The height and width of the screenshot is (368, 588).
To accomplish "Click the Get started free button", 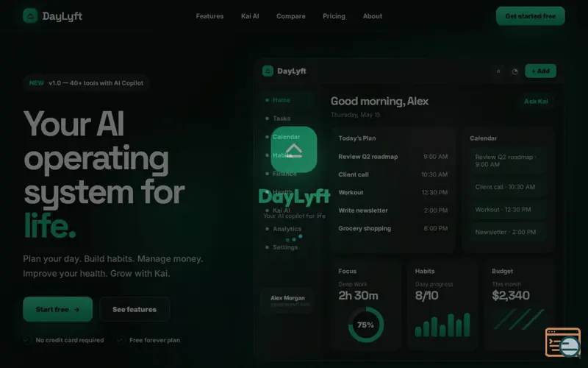I will click(x=530, y=16).
